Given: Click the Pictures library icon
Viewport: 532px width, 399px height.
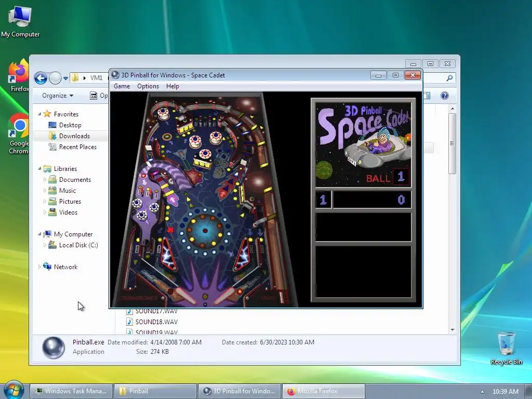Looking at the screenshot, I should [52, 201].
